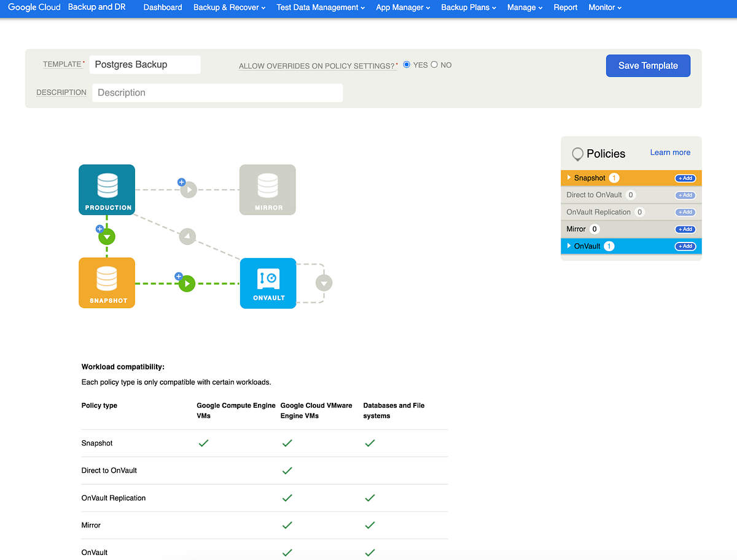Open the Backup & Recover dropdown menu
The width and height of the screenshot is (737, 560).
click(x=229, y=7)
